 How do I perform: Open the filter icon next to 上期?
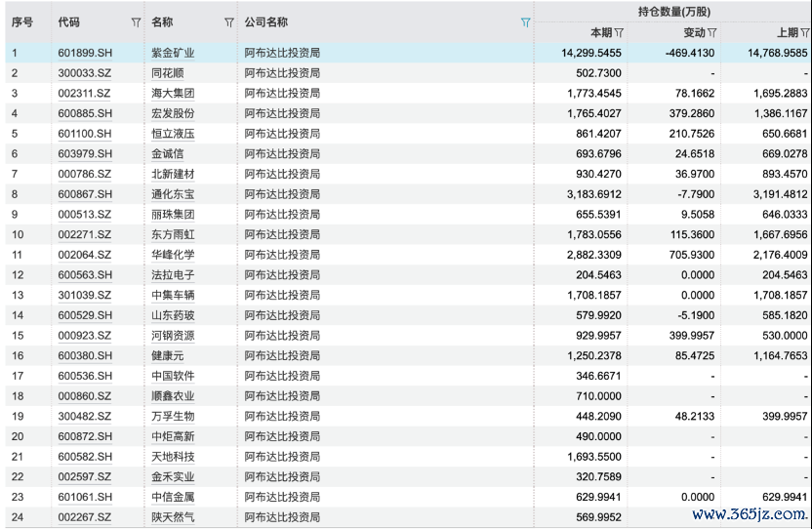(x=805, y=33)
